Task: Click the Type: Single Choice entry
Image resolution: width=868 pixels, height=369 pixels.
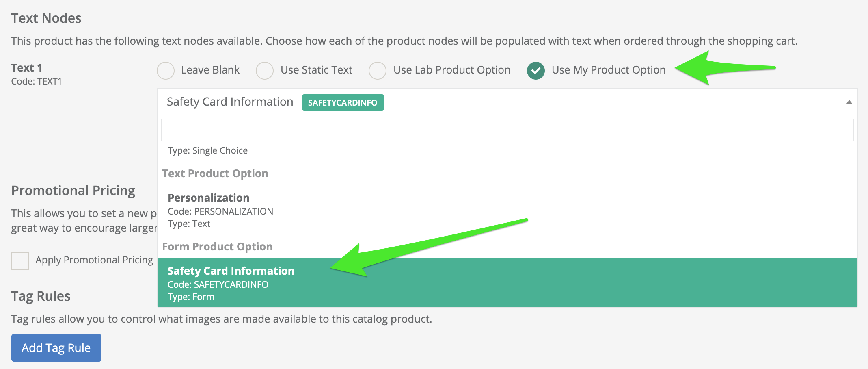Action: 207,150
